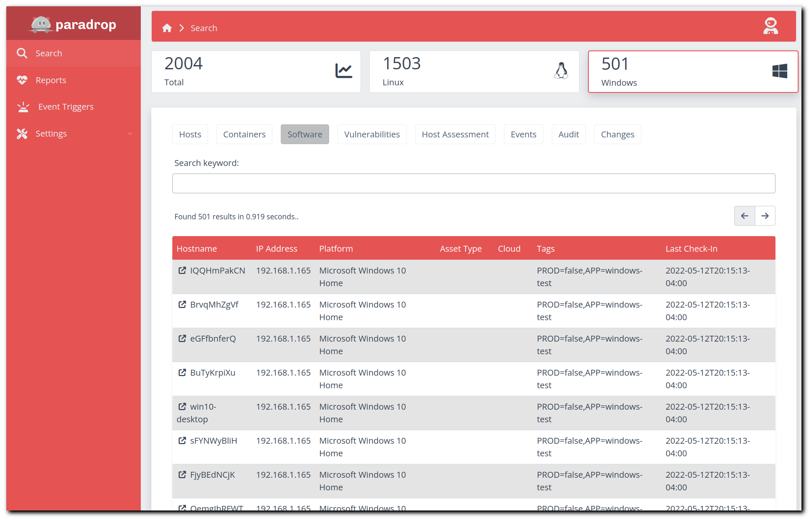Image resolution: width=812 pixels, height=521 pixels.
Task: Click the Windows platform icon
Action: [x=780, y=70]
